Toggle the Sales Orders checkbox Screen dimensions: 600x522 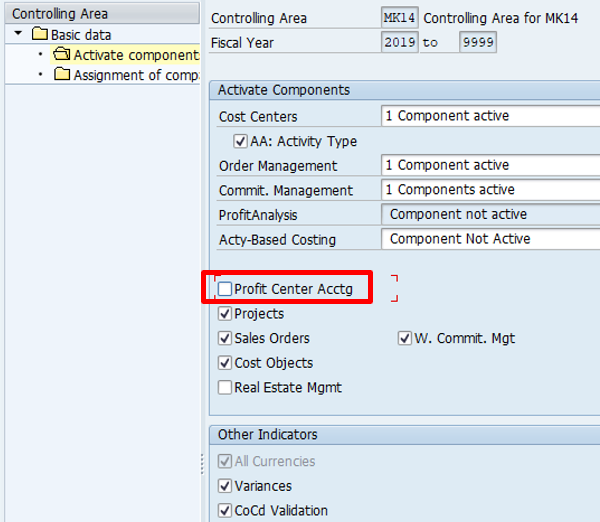click(226, 338)
